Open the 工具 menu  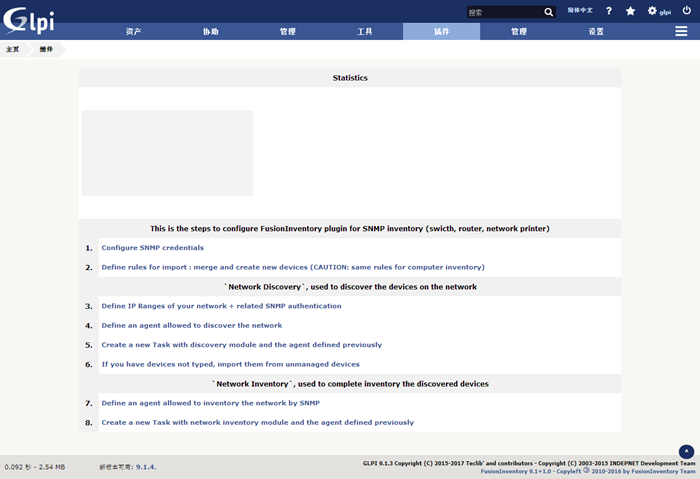coord(365,31)
